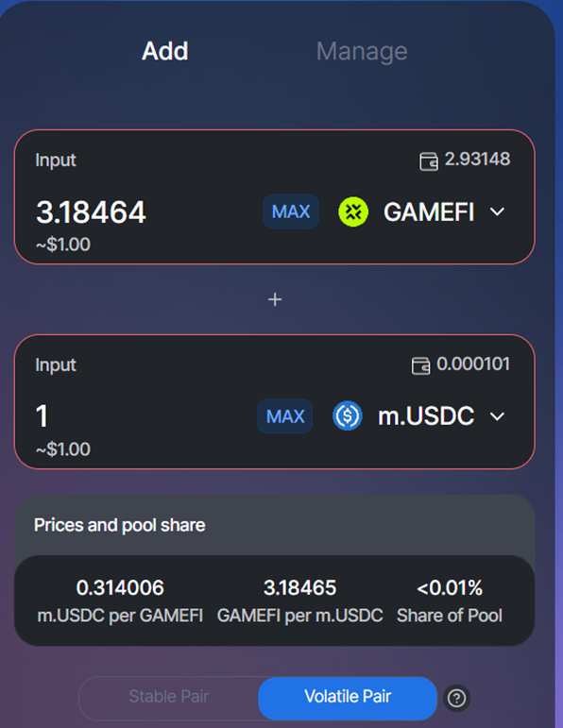Click the wallet icon beside 0.000101 balance

421,365
